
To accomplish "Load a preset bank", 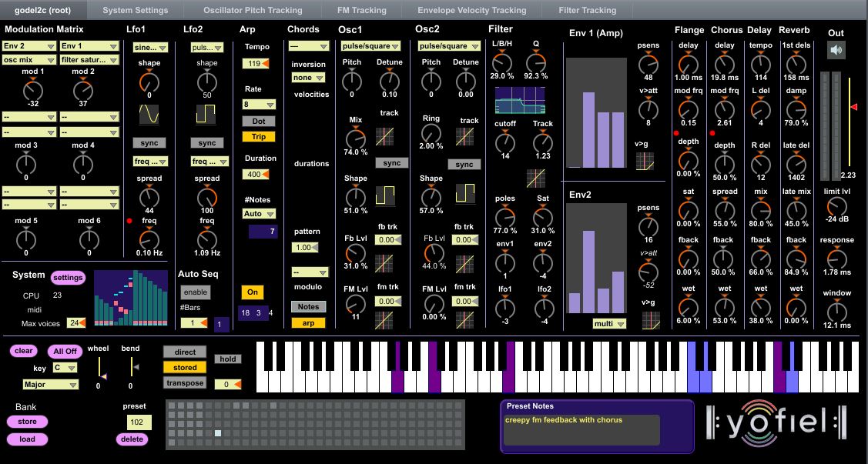I will (27, 439).
